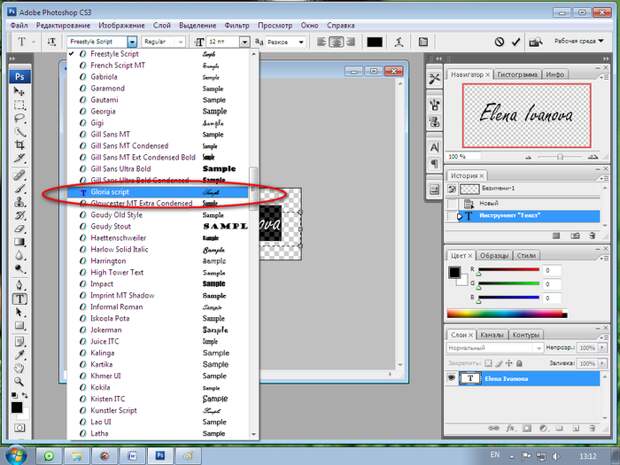Click navigator zoom percentage field
620x465 pixels.
tap(463, 157)
